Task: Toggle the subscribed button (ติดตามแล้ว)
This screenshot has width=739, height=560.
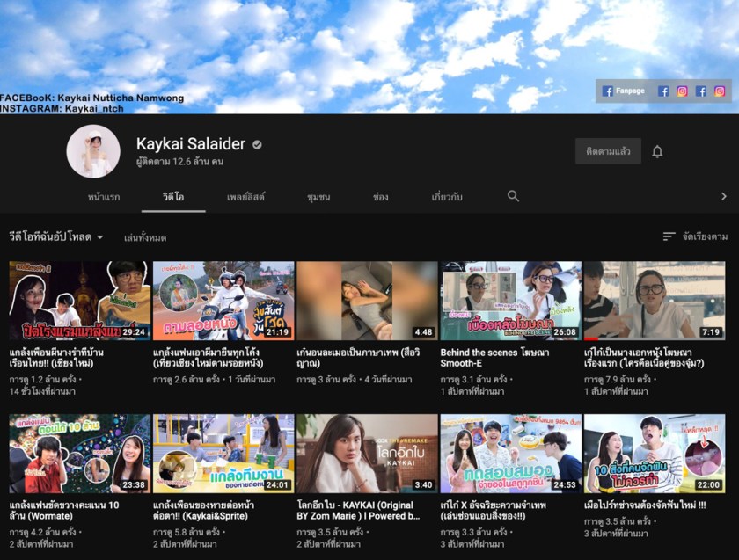Action: click(x=608, y=151)
